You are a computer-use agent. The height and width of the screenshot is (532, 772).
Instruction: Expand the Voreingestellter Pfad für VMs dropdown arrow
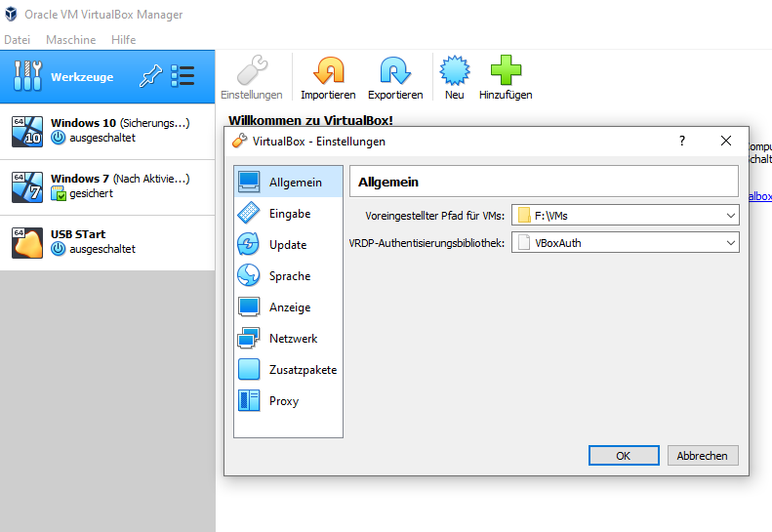click(731, 216)
